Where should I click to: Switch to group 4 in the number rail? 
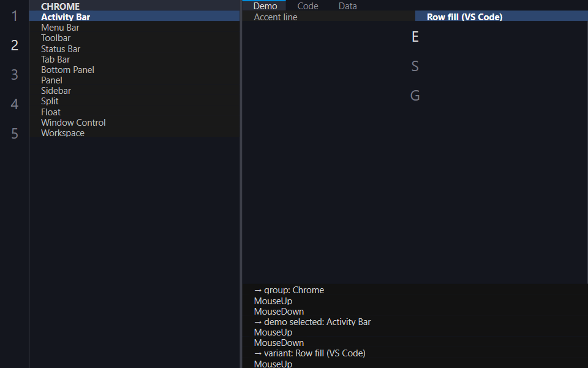point(15,104)
